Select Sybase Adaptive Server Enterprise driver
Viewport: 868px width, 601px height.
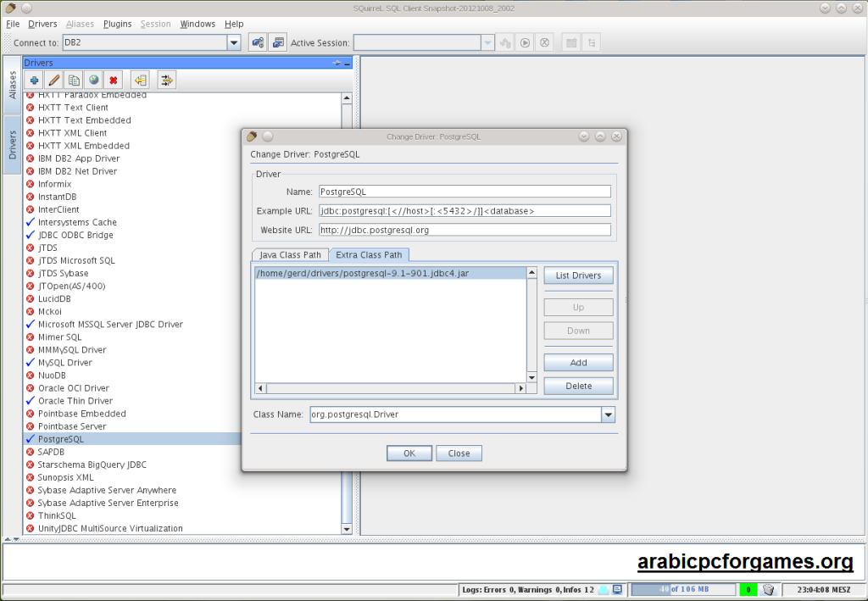pyautogui.click(x=108, y=503)
